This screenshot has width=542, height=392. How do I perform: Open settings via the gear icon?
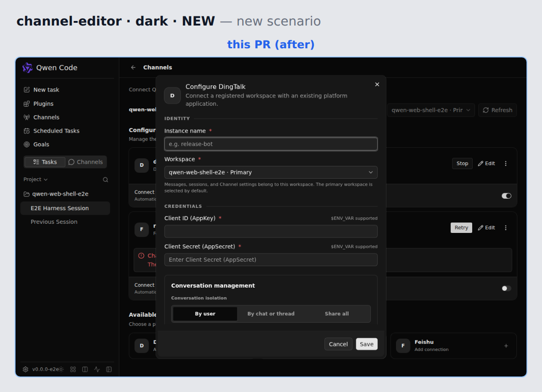[26, 369]
